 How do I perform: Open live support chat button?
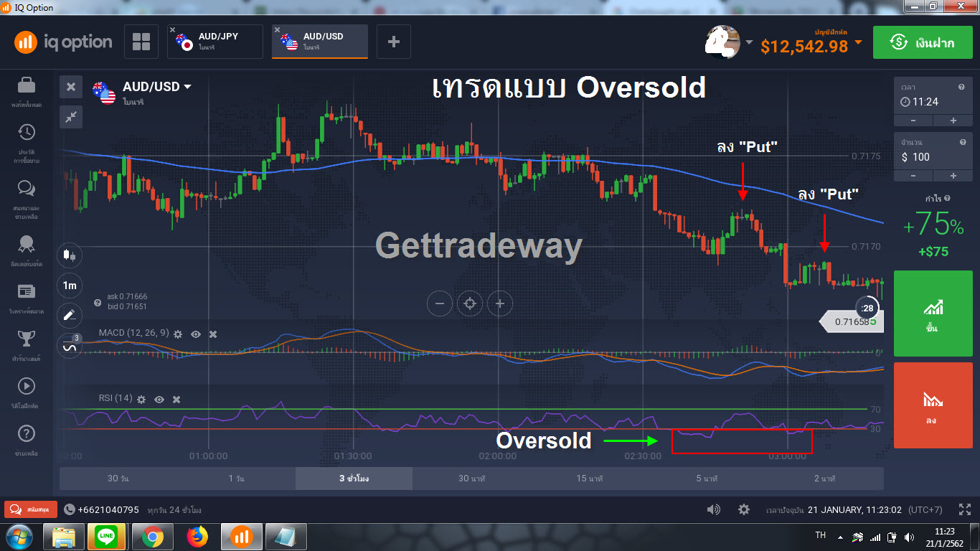pos(31,509)
